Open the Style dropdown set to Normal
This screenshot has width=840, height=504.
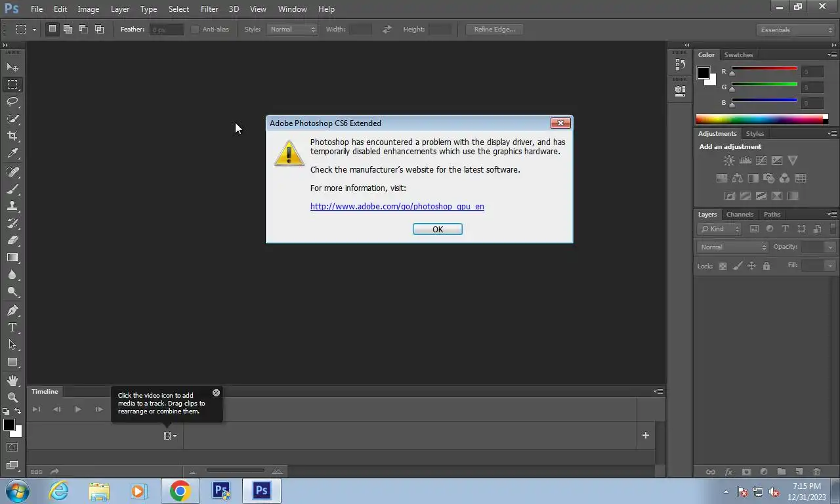[292, 30]
